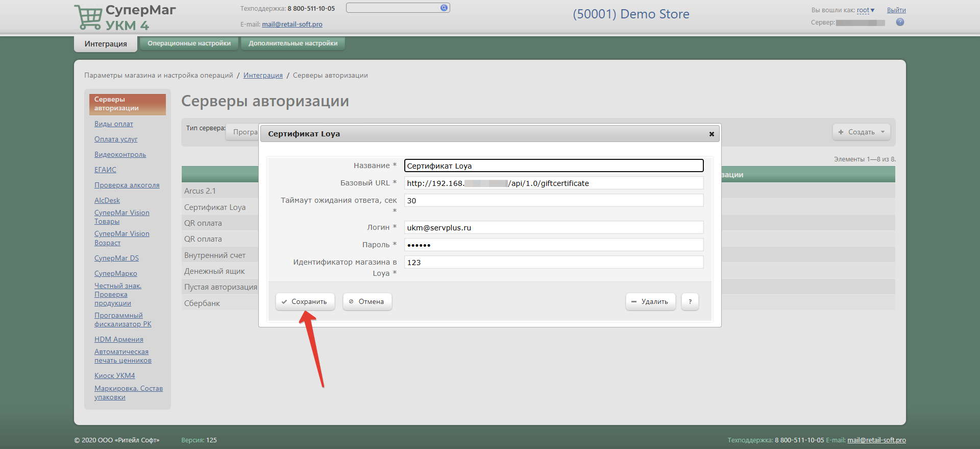The height and width of the screenshot is (449, 980).
Task: Open ЕГАИС in the left sidebar
Action: [x=105, y=170]
